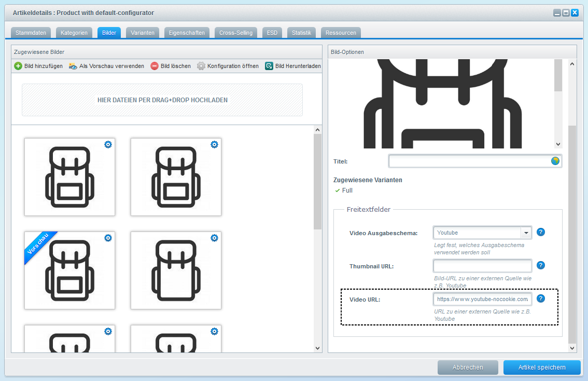The image size is (588, 381).
Task: Go to the Cross-Selling tab
Action: click(236, 33)
